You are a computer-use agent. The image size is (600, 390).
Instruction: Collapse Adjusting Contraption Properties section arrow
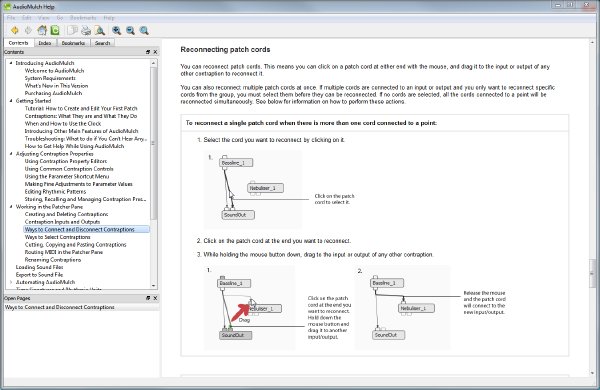11,153
